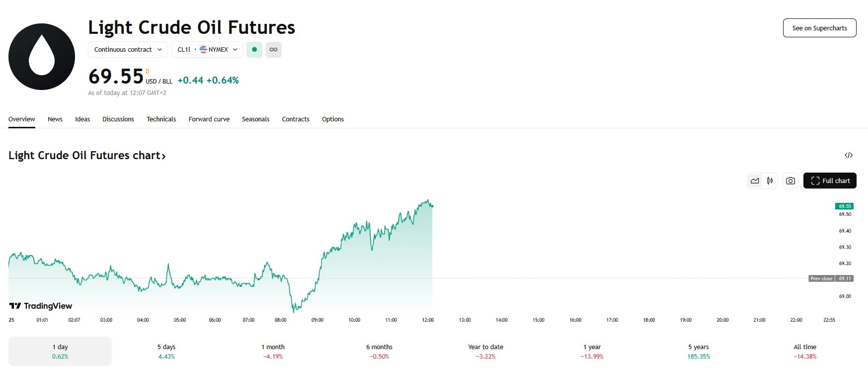Image resolution: width=868 pixels, height=378 pixels.
Task: Select the 5 days range
Action: pos(166,352)
